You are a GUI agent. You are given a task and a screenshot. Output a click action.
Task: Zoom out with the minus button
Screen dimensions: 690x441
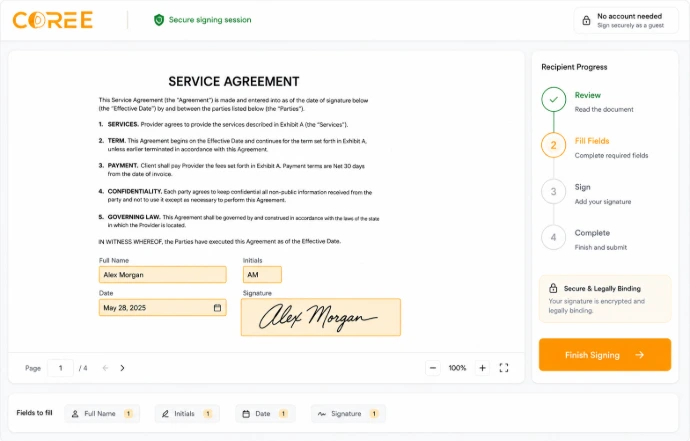pos(433,368)
